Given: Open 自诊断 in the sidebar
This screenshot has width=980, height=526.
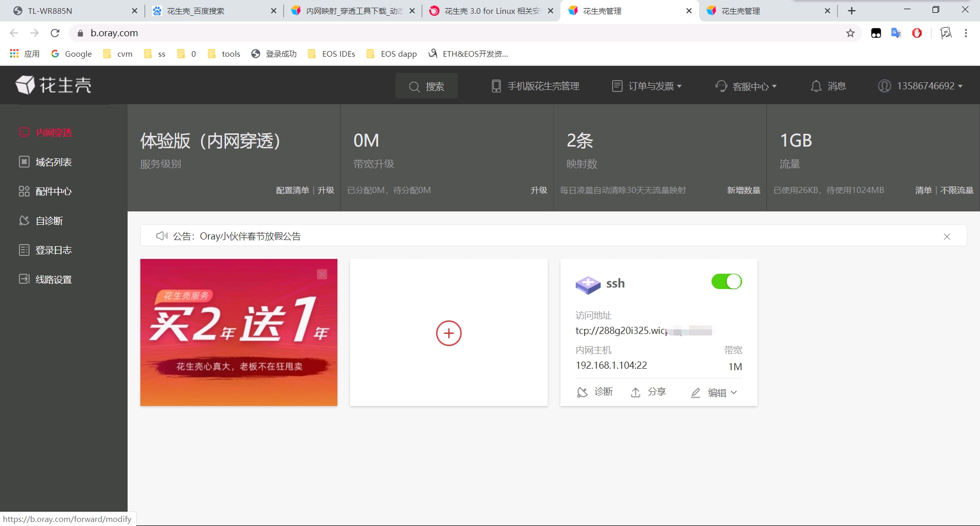Looking at the screenshot, I should [41, 221].
